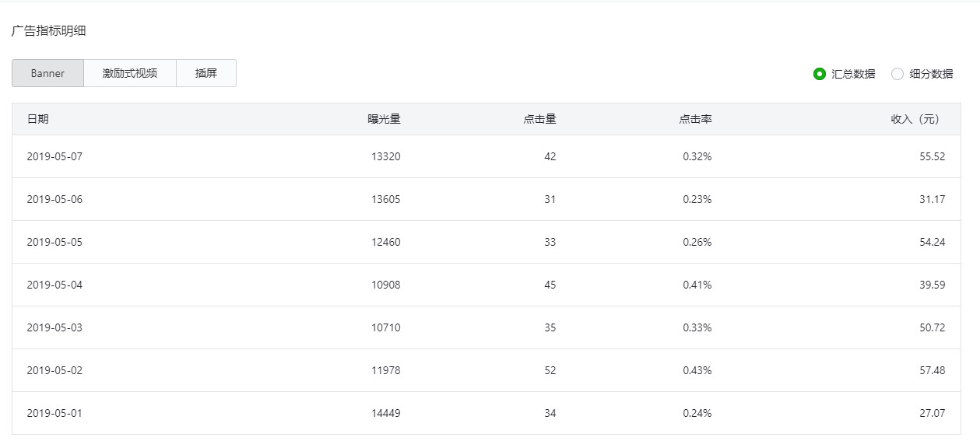Select the 2019-05-06 date cell
980x448 pixels.
tap(54, 199)
